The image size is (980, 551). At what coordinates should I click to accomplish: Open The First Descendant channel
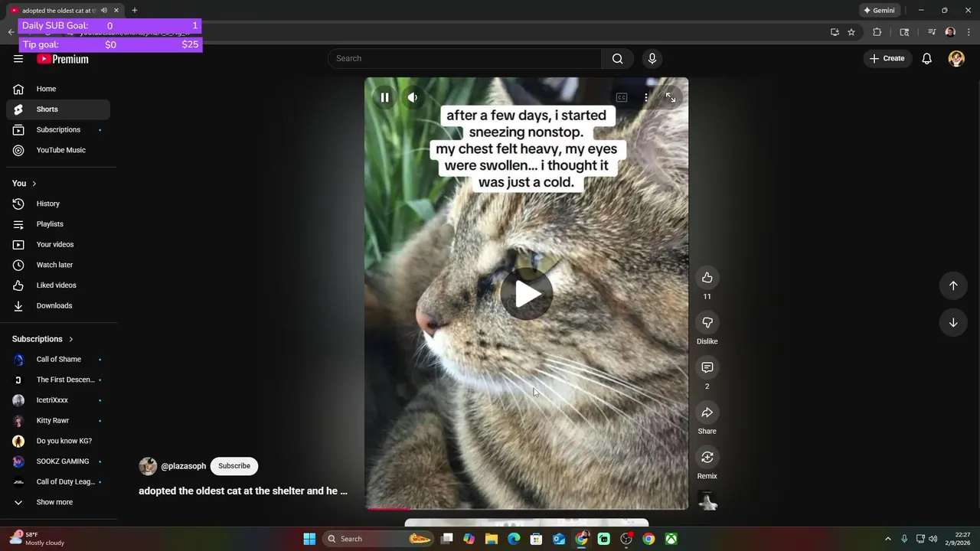click(x=58, y=380)
